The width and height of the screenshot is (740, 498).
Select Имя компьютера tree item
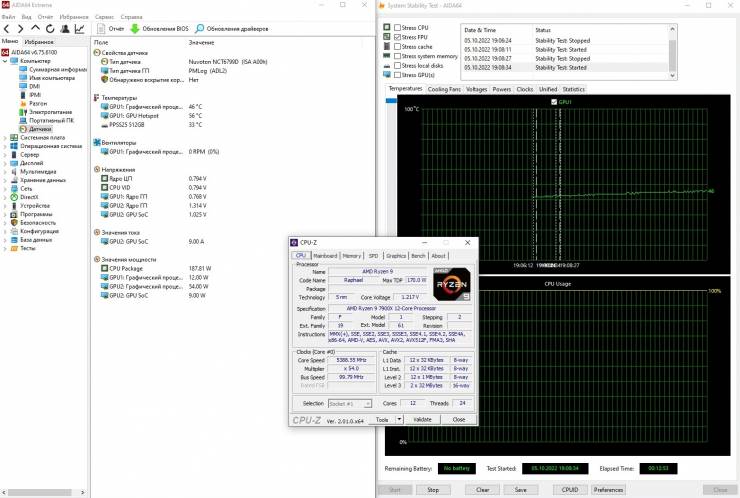pyautogui.click(x=47, y=78)
